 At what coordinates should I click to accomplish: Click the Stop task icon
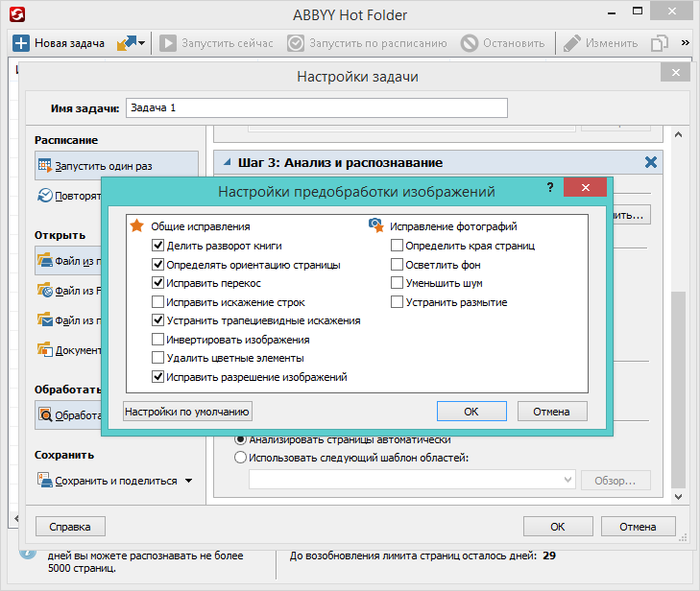470,43
